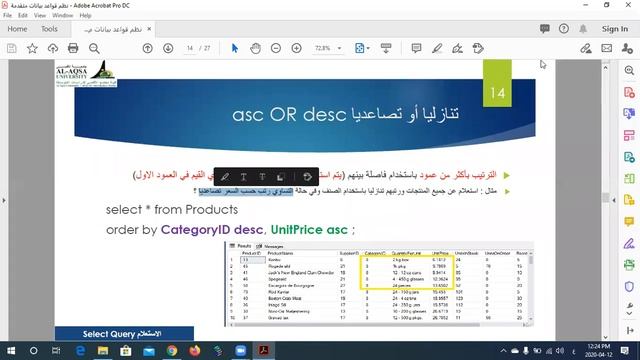Open Create PDF tool in right pane

tap(629, 92)
